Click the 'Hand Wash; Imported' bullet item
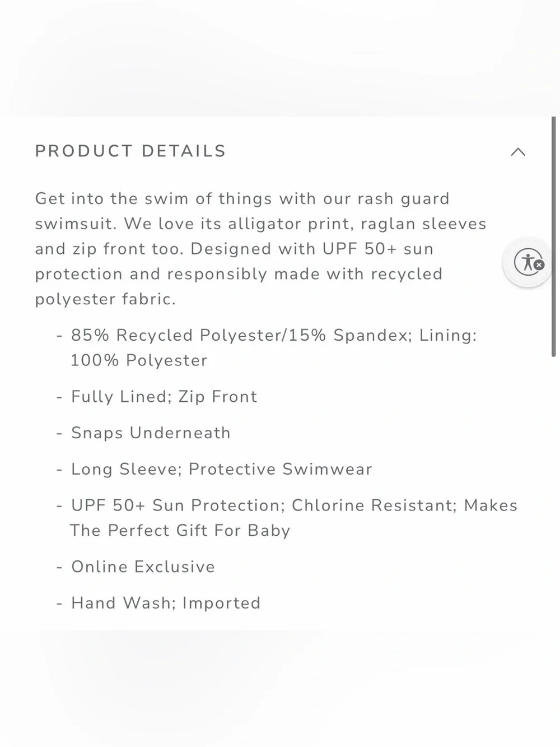 click(x=166, y=603)
